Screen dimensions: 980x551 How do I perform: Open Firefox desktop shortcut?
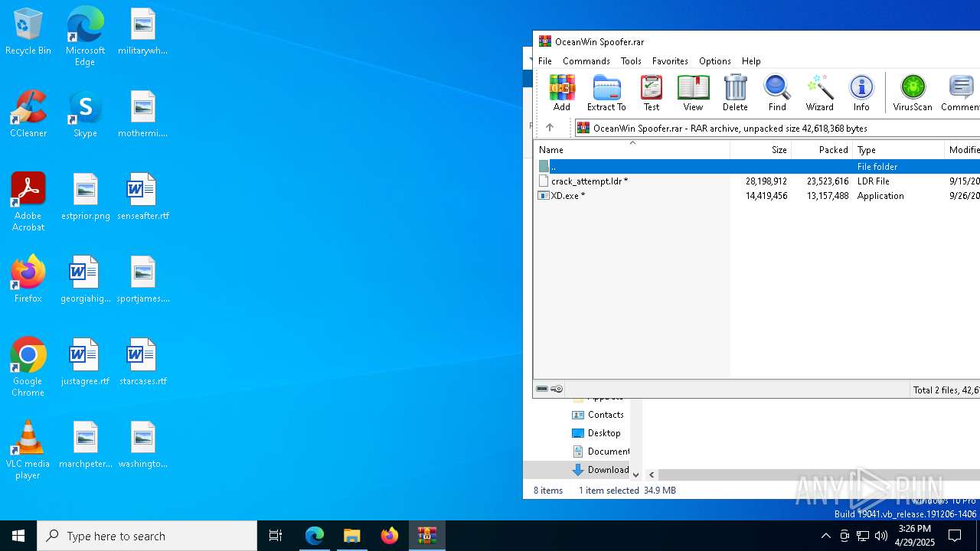pos(28,279)
